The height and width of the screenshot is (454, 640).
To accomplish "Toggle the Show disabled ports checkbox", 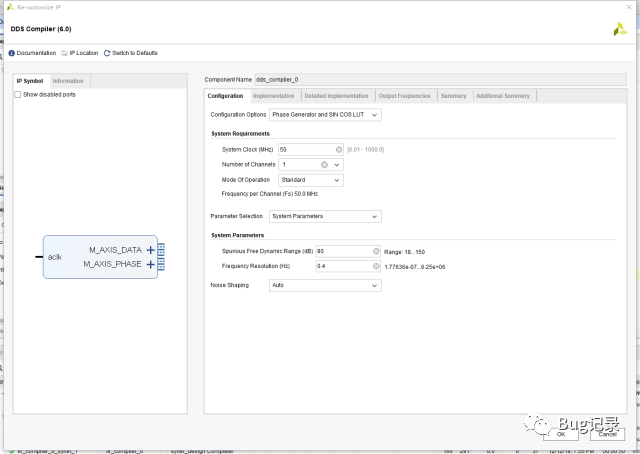I will 18,95.
